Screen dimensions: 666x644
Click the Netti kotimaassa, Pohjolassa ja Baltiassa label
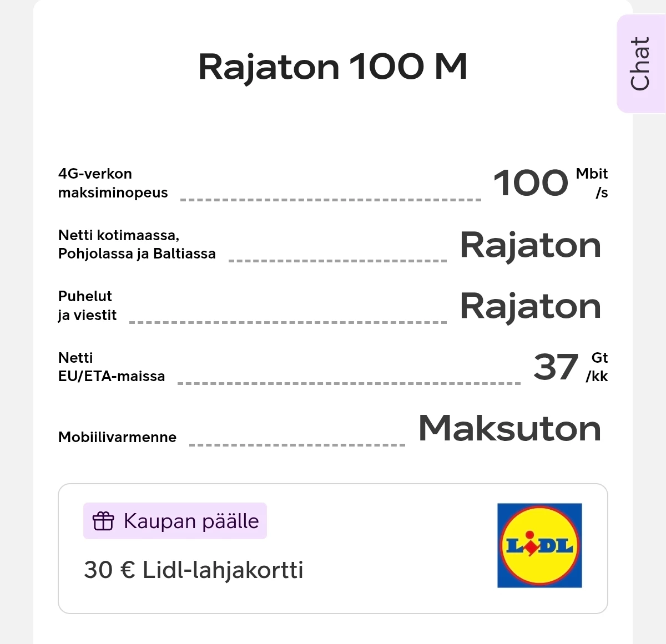(137, 244)
